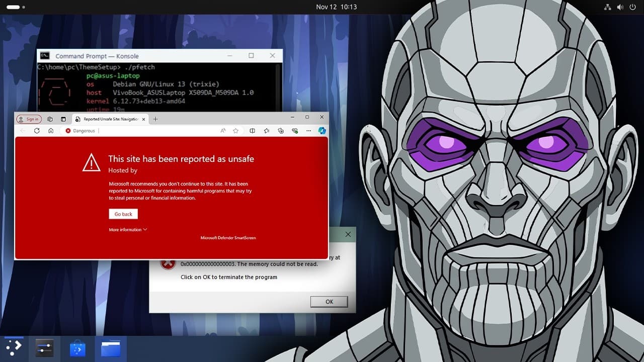Image resolution: width=644 pixels, height=362 pixels.
Task: Open Copilot from the Edge toolbar
Action: (x=322, y=130)
